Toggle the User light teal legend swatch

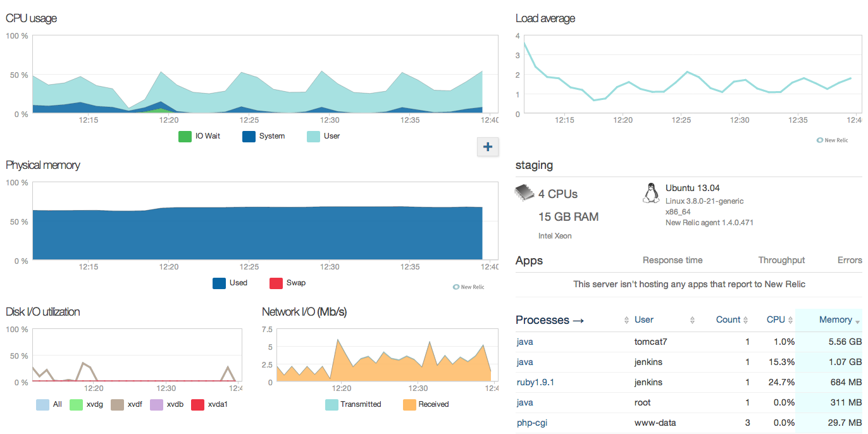[313, 136]
